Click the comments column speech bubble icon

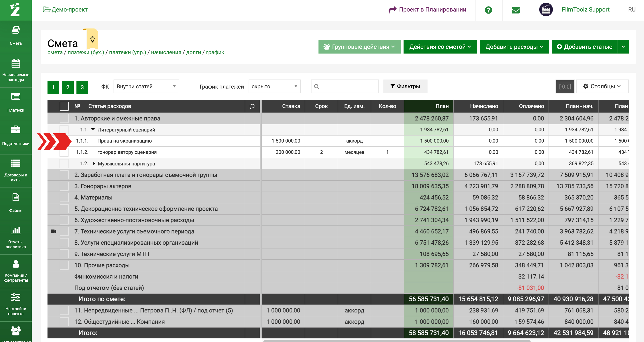252,106
